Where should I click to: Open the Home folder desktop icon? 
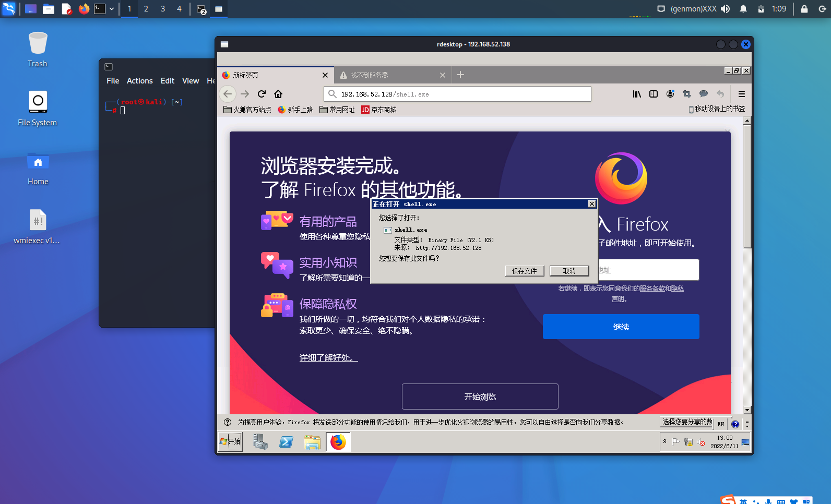pyautogui.click(x=38, y=168)
